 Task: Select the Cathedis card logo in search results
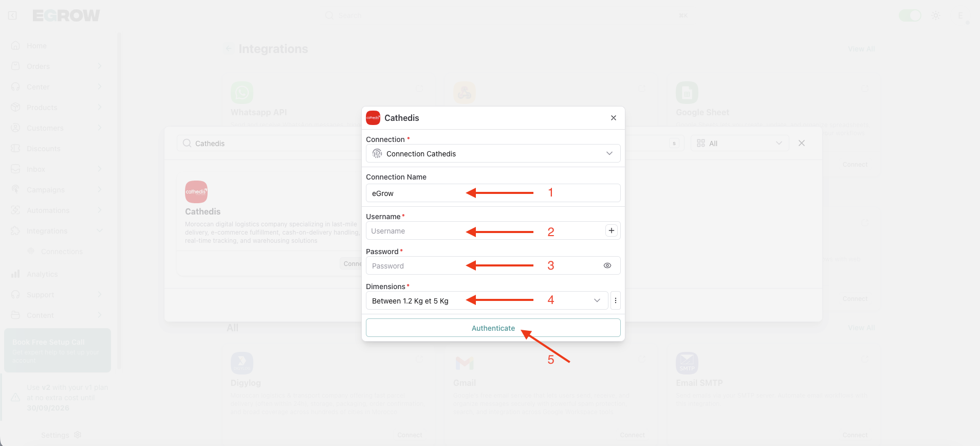(x=196, y=192)
